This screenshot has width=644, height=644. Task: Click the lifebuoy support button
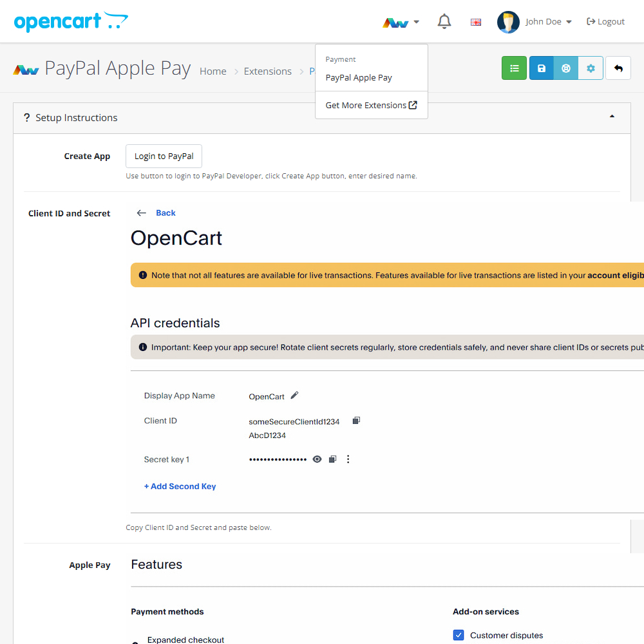pyautogui.click(x=566, y=68)
